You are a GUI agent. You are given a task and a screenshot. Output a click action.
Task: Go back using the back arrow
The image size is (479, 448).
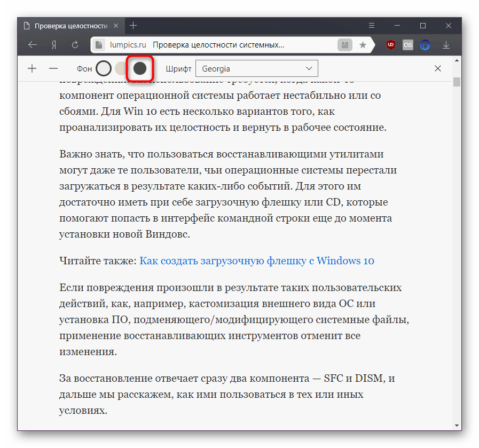[33, 45]
